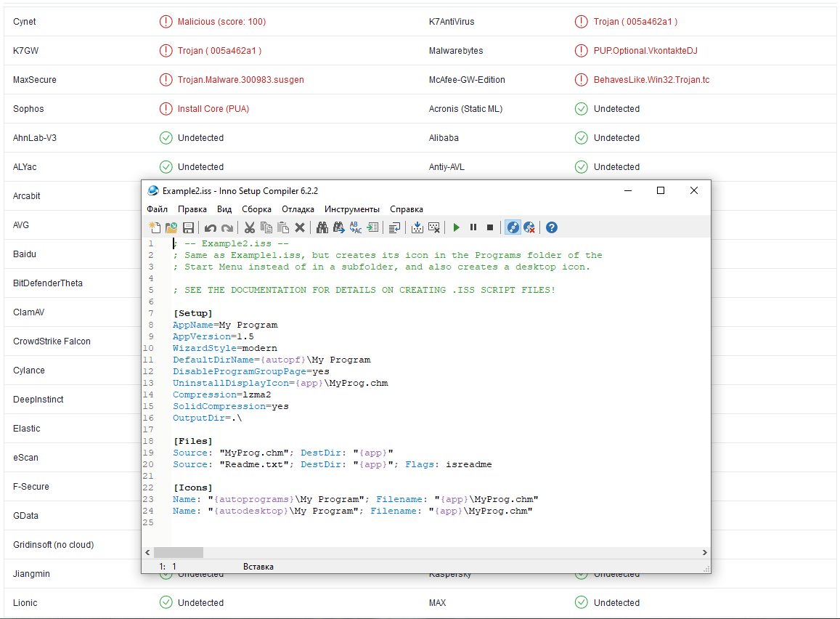This screenshot has height=619, width=840.
Task: Open the Отладка menu
Action: [x=298, y=209]
